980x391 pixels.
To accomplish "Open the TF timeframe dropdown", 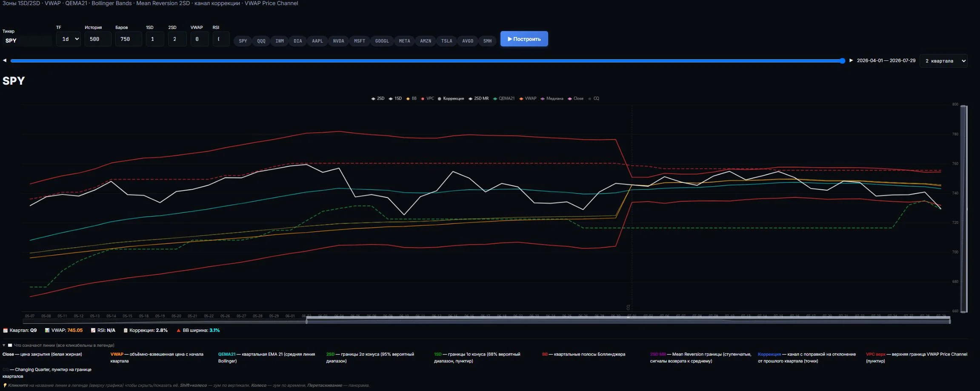I will click(x=69, y=39).
